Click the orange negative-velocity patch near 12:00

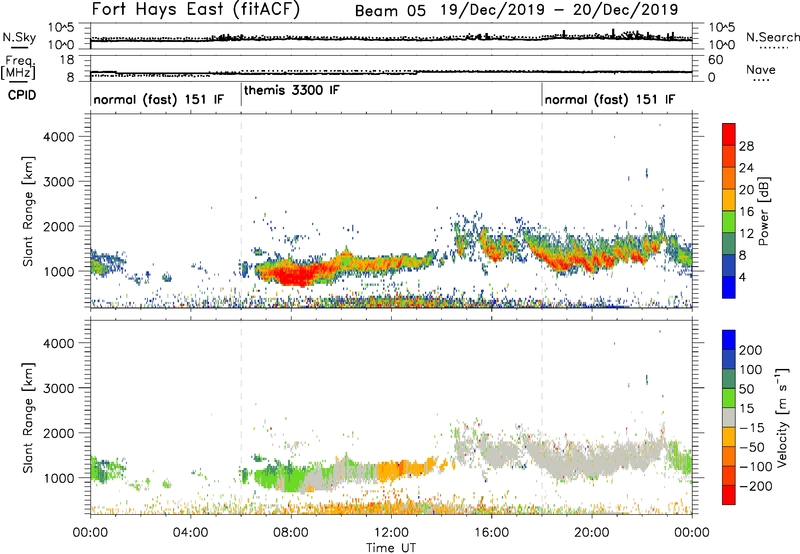tap(403, 468)
